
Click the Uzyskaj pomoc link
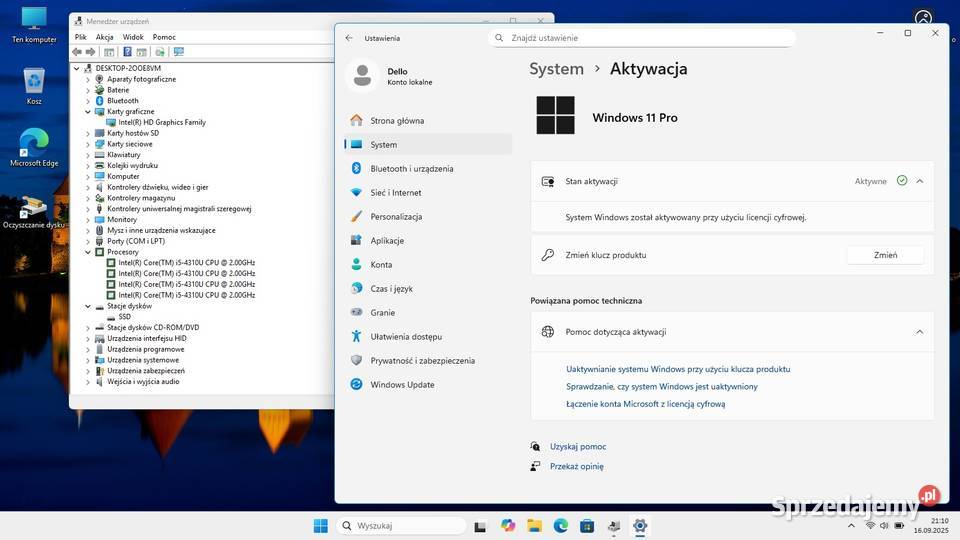pyautogui.click(x=578, y=446)
